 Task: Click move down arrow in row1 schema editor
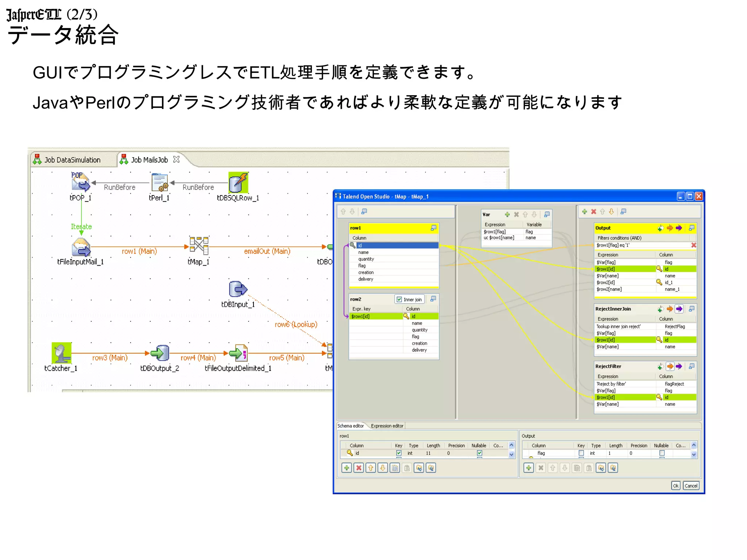383,468
